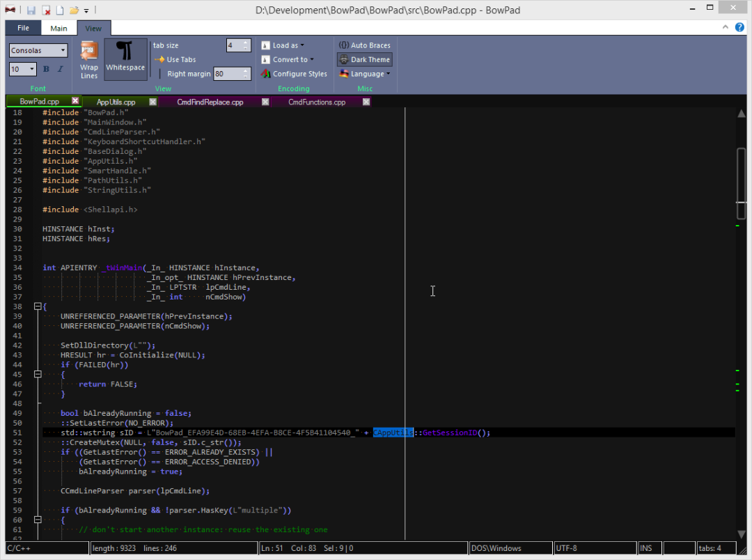Viewport: 752px width, 560px height.
Task: Click the tab size value field
Action: point(234,45)
